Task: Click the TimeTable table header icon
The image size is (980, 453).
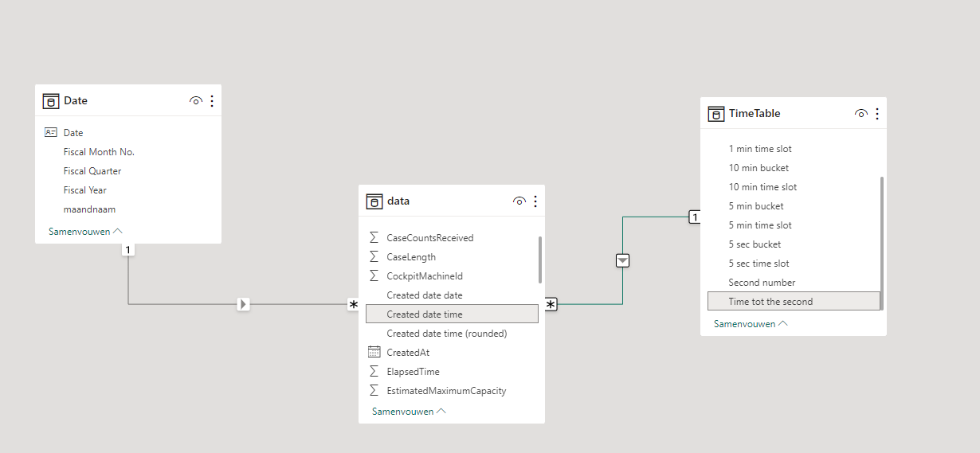Action: 716,114
